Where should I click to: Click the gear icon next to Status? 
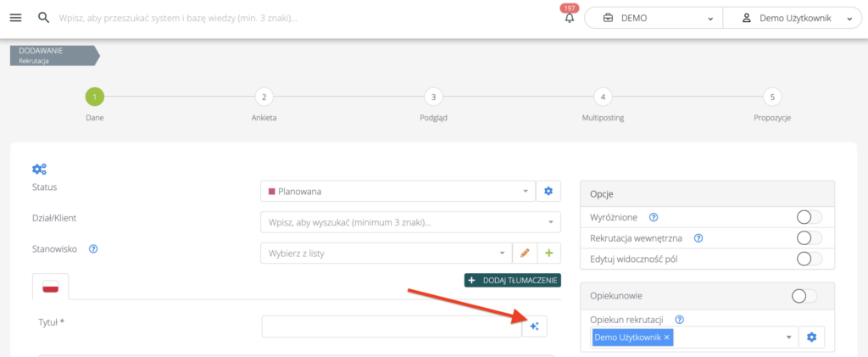[x=548, y=191]
